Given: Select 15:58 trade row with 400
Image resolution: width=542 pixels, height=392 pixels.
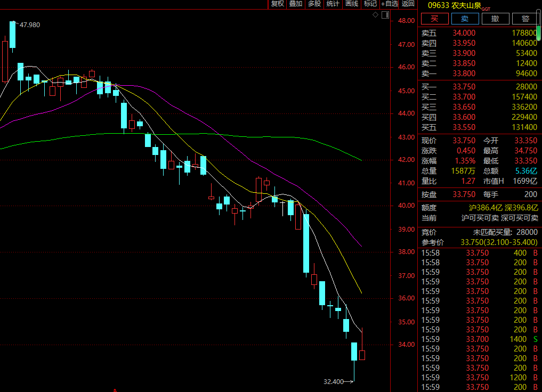Looking at the screenshot, I should [480, 253].
